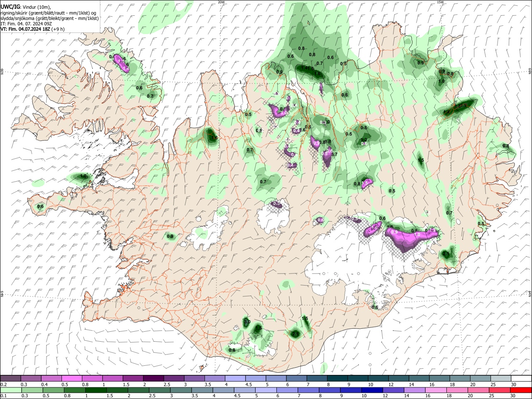Click the 'slydda/snjókoma' legend description line
The width and height of the screenshot is (532, 399).
(x=49, y=18)
